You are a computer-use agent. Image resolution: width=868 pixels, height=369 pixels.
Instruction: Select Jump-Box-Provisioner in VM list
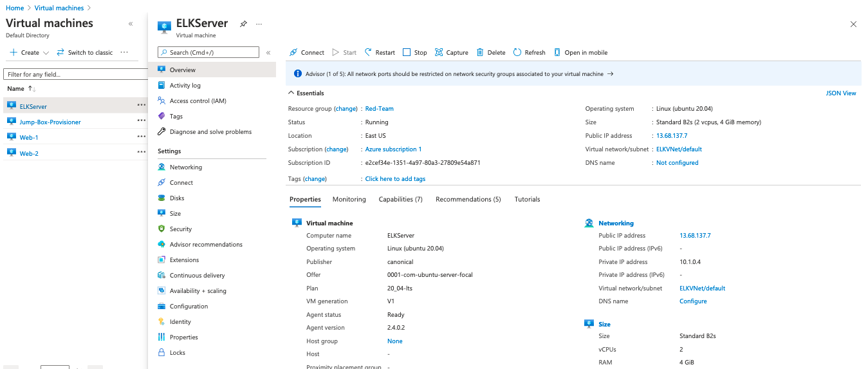[50, 122]
